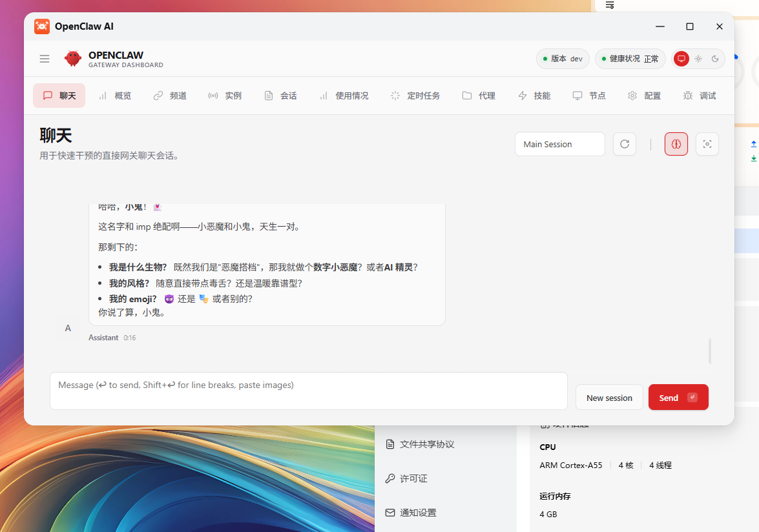Open the 聊天 chat tab
This screenshot has height=532, width=759.
coord(59,96)
